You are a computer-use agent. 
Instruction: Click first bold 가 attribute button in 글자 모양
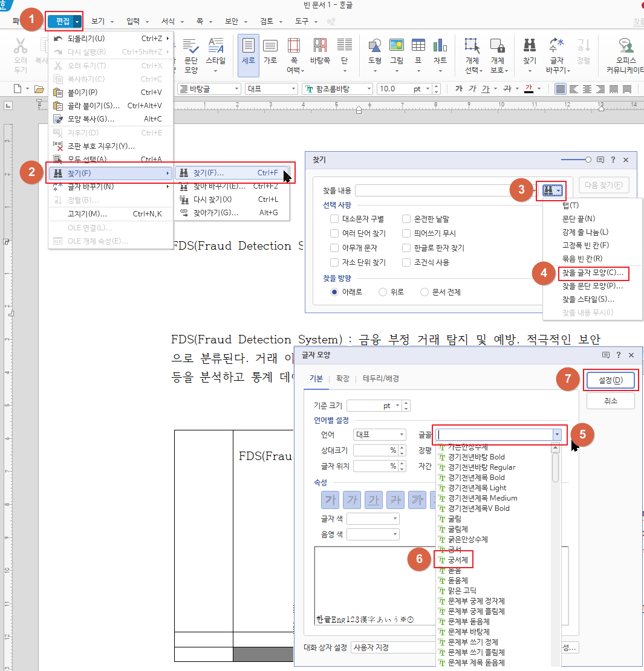click(x=330, y=500)
